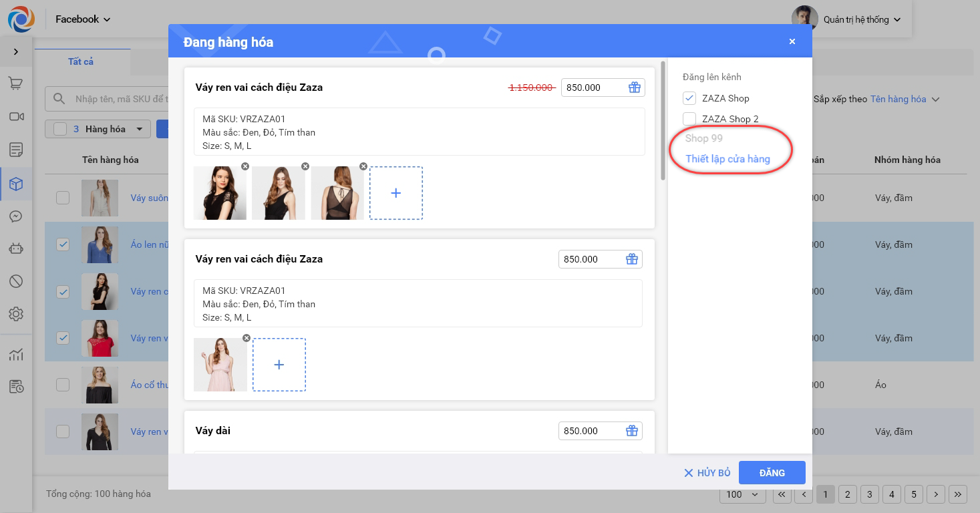Open the chatbot robot sidebar icon

(x=16, y=248)
